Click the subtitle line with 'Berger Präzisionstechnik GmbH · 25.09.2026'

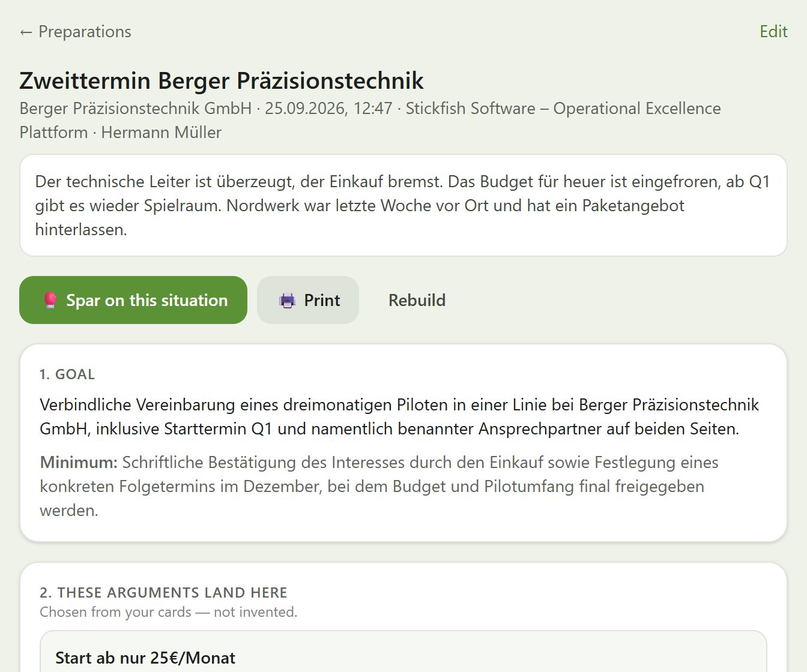tap(370, 120)
